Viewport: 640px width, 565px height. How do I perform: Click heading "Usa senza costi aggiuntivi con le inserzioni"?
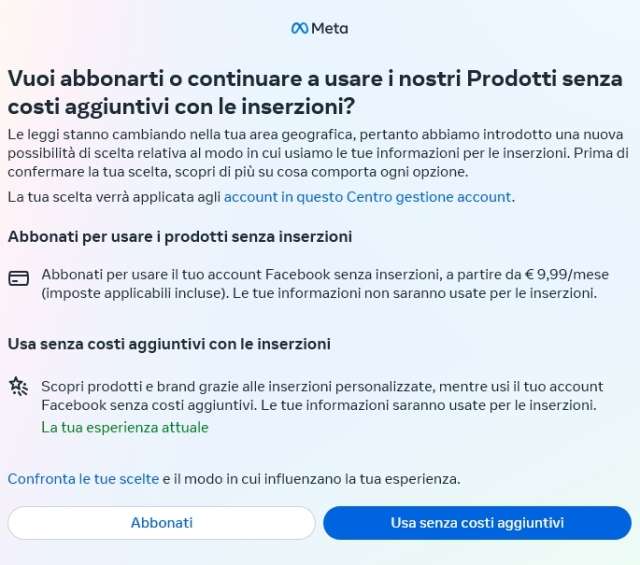pos(169,344)
